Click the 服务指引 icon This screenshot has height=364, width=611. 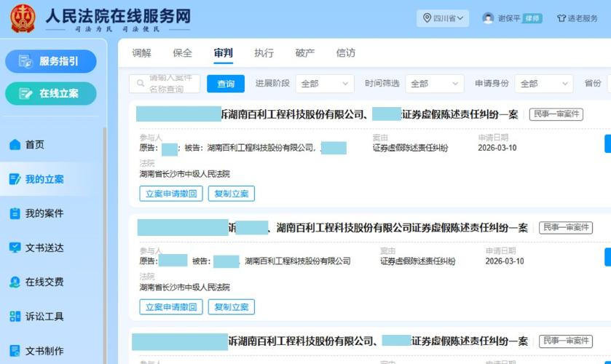click(x=25, y=61)
